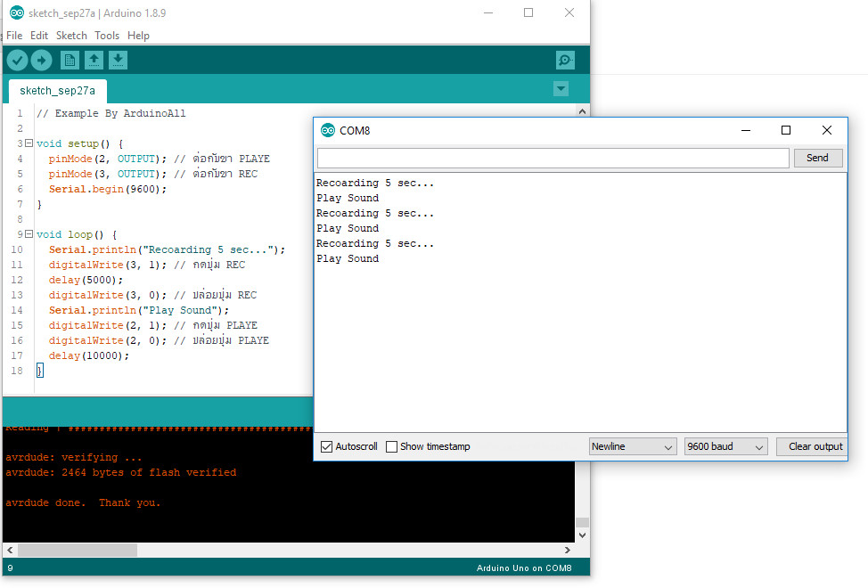Minimize the COM8 serial monitor window

tap(746, 131)
